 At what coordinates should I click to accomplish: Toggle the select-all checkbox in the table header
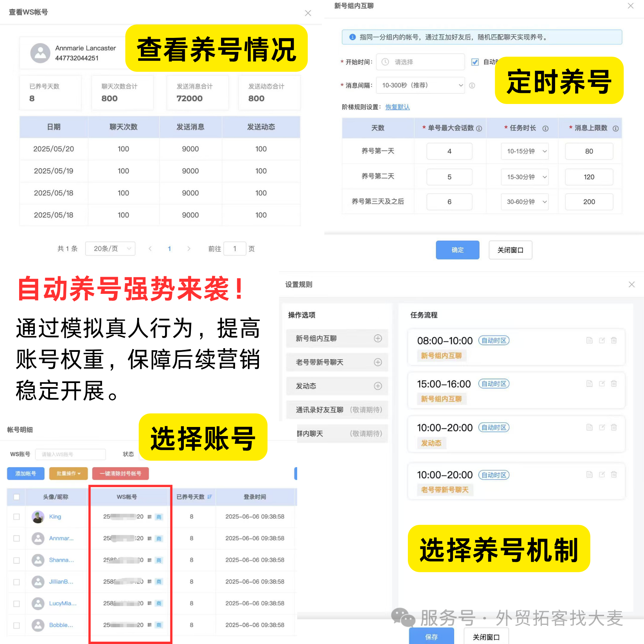[16, 497]
